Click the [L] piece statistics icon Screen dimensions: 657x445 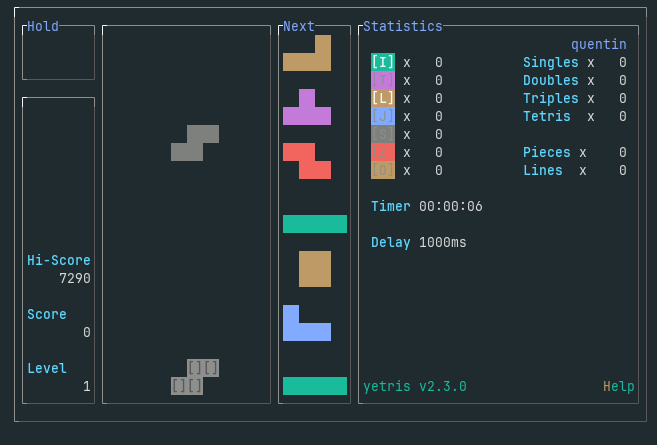click(x=383, y=98)
